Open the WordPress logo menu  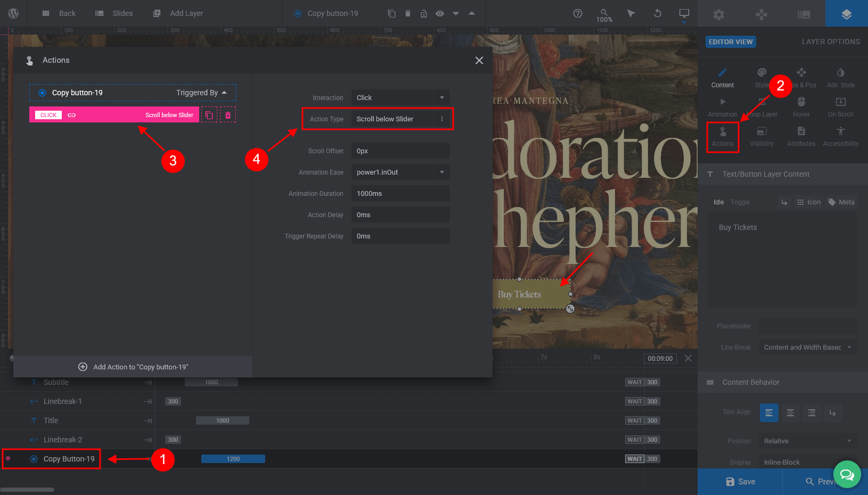13,13
